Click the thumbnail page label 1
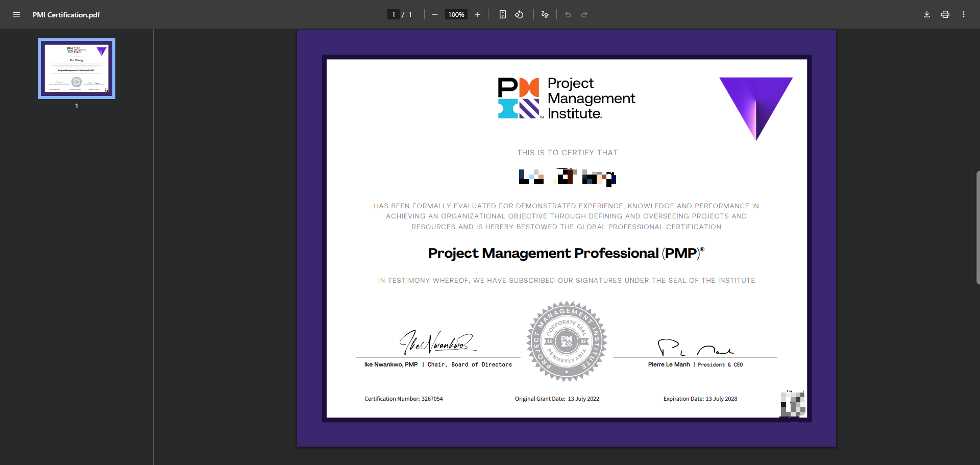The width and height of the screenshot is (980, 465). point(77,106)
